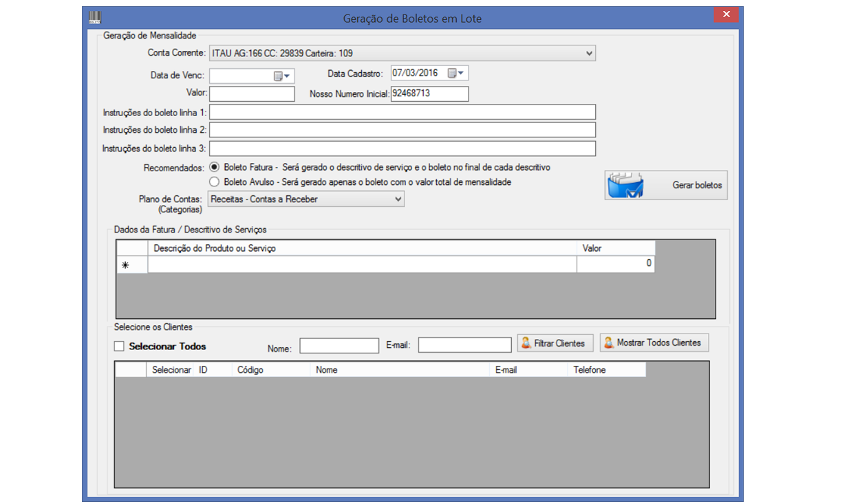Screen dimensions: 860x504
Task: Expand the Conta Corrente dropdown
Action: pyautogui.click(x=589, y=53)
